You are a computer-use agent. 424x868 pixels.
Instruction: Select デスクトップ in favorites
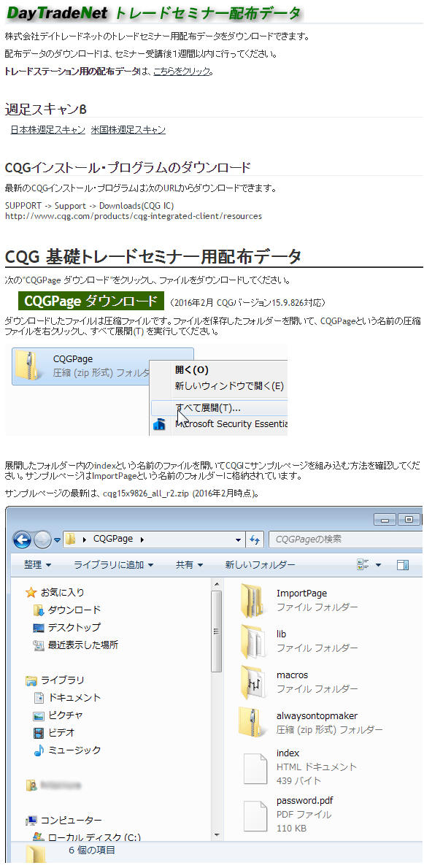coord(74,627)
